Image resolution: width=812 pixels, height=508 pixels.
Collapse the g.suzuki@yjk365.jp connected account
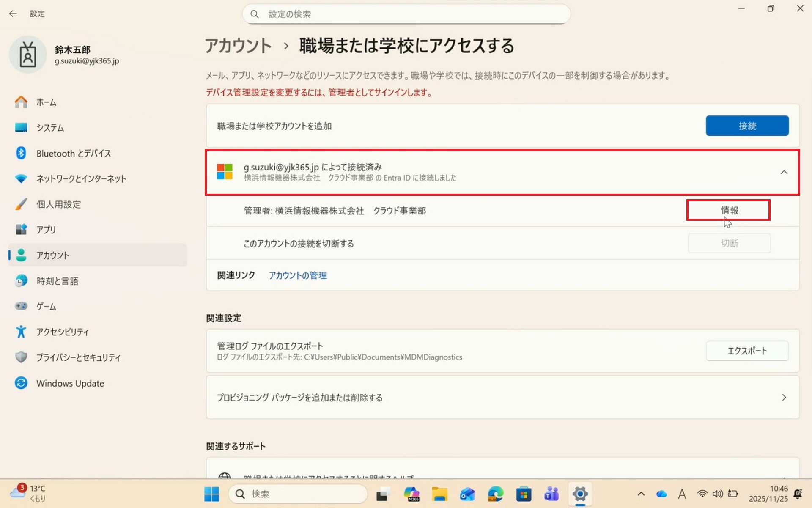tap(784, 172)
